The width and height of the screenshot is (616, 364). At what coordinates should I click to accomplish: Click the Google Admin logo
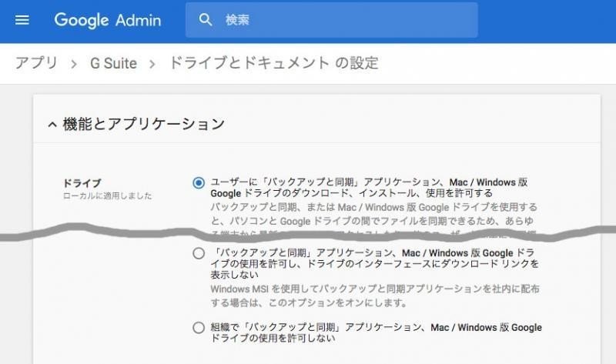(108, 21)
